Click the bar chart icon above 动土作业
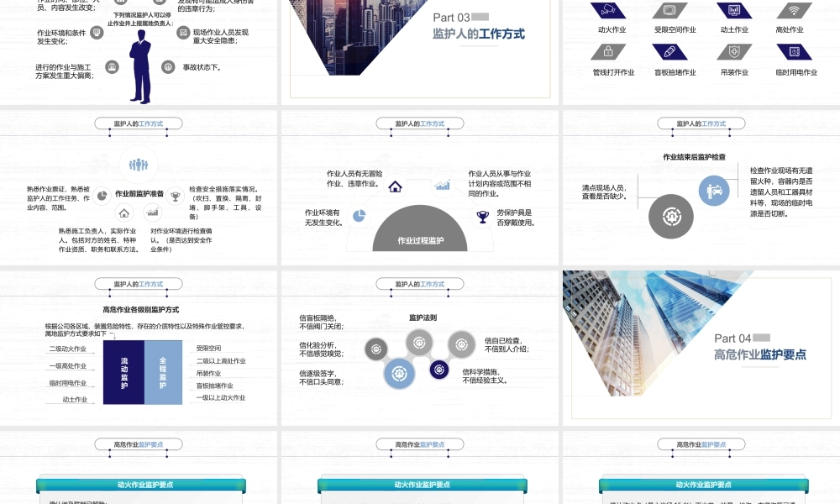Screen dimensions: 840x504 pyautogui.click(x=733, y=10)
